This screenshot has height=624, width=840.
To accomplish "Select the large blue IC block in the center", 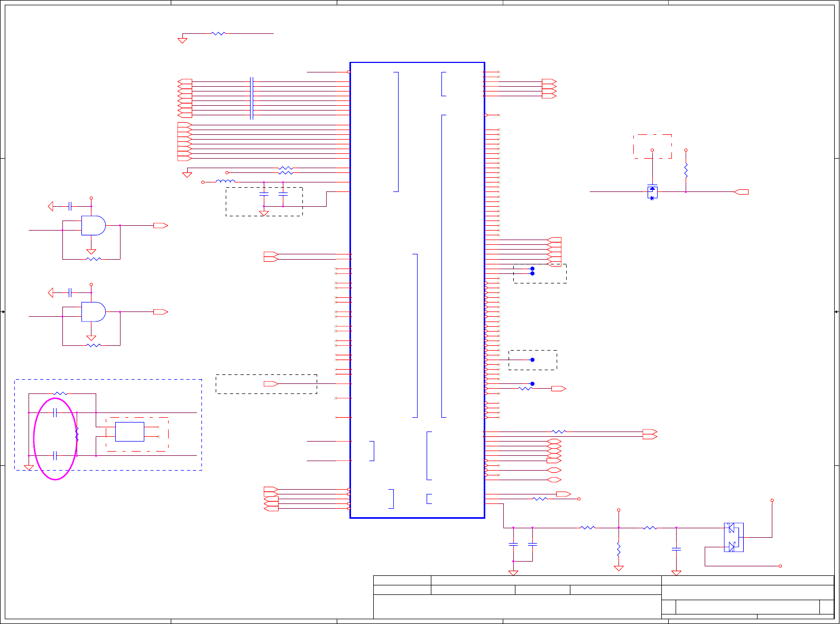I will click(417, 290).
